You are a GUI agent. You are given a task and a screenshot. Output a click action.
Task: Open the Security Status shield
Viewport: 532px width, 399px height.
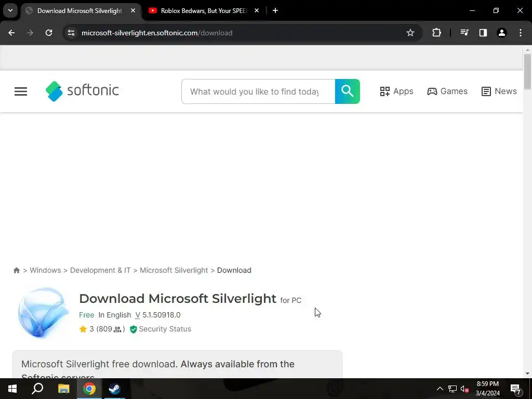coord(134,329)
